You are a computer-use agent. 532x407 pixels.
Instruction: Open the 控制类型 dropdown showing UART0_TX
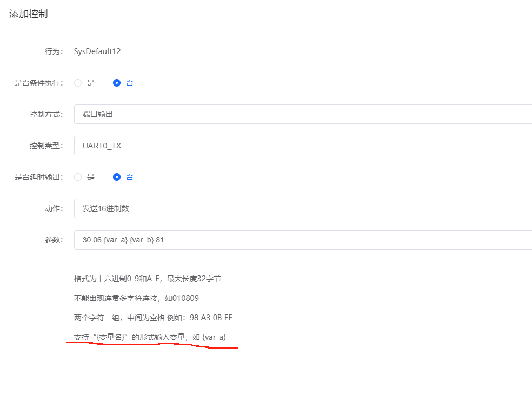(x=216, y=146)
